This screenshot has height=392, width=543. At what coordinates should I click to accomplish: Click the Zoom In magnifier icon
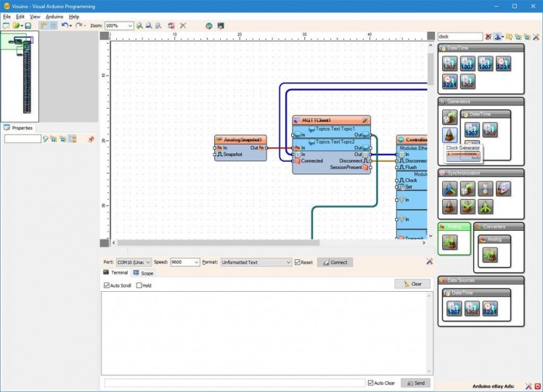coord(139,25)
